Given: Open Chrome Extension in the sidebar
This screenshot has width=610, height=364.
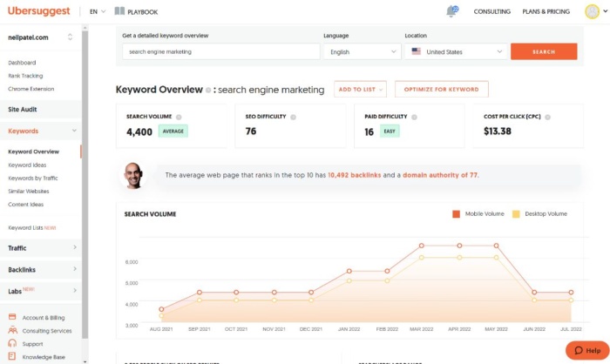Looking at the screenshot, I should 31,89.
